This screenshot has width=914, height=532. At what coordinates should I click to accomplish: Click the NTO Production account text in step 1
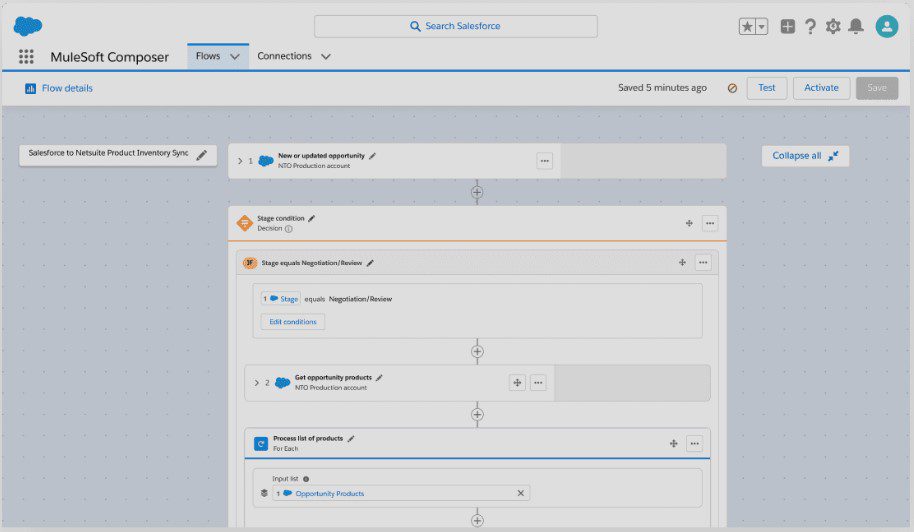pos(314,166)
